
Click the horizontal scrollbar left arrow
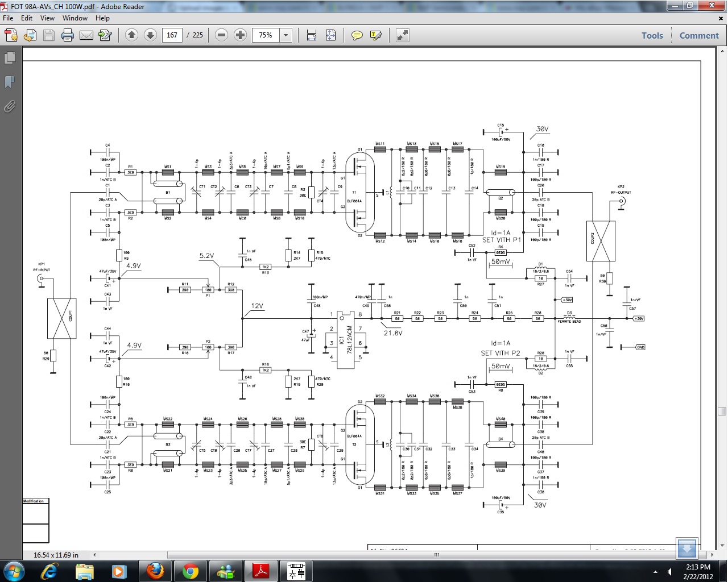pyautogui.click(x=94, y=555)
